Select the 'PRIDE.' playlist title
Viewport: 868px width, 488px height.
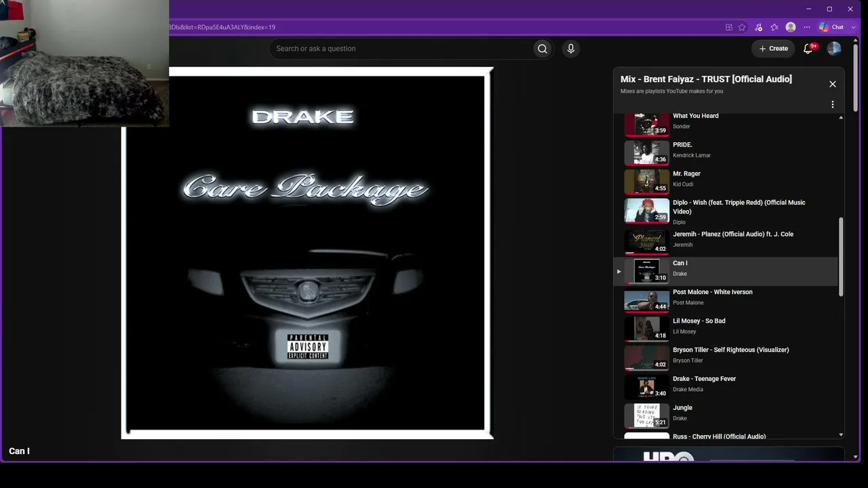pos(682,145)
